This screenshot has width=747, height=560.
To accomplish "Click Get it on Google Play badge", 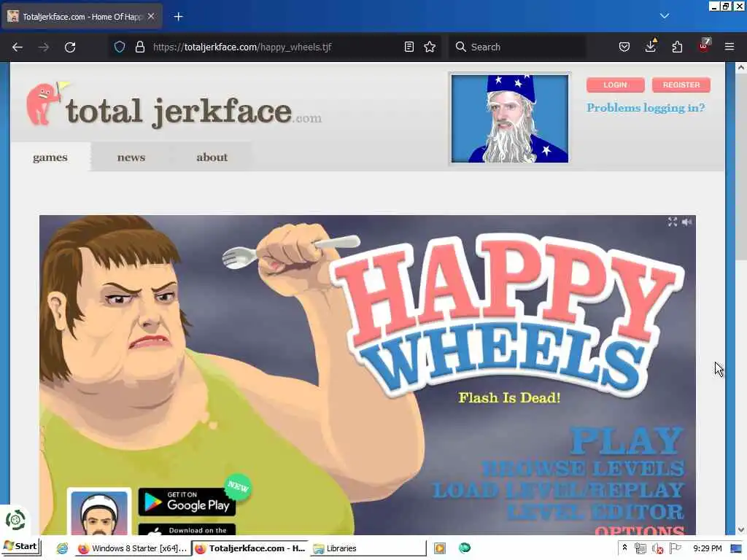I will tap(187, 502).
